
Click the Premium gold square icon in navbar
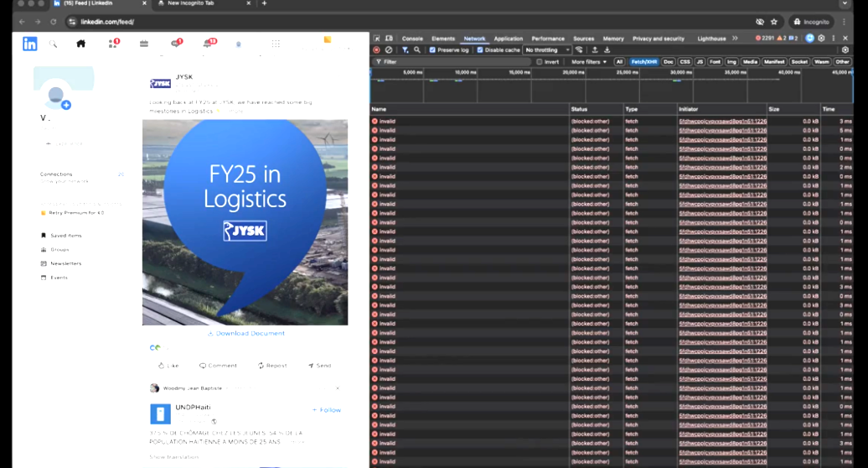(327, 40)
